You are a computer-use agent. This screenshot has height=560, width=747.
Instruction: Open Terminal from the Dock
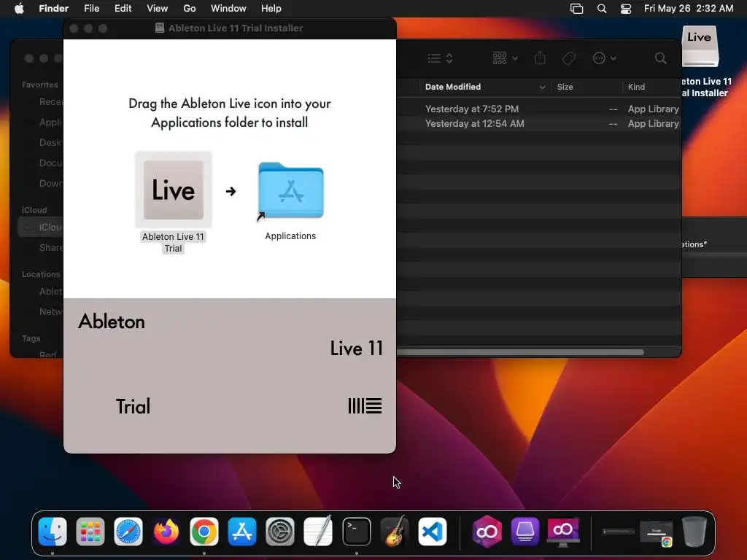pos(356,532)
